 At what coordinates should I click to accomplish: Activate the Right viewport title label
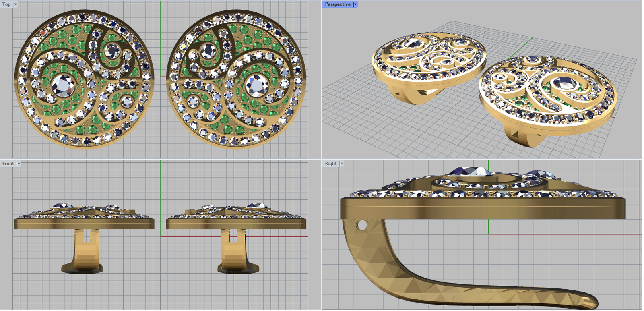coord(330,164)
